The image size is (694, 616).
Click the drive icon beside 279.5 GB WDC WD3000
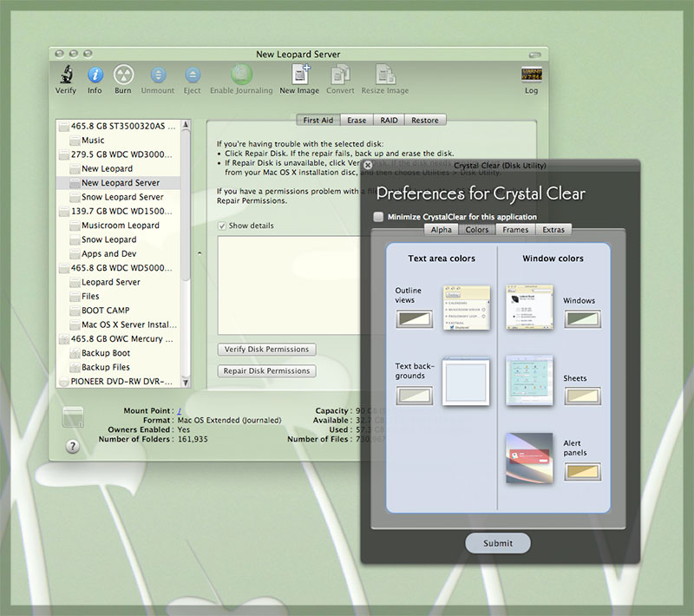[x=64, y=155]
